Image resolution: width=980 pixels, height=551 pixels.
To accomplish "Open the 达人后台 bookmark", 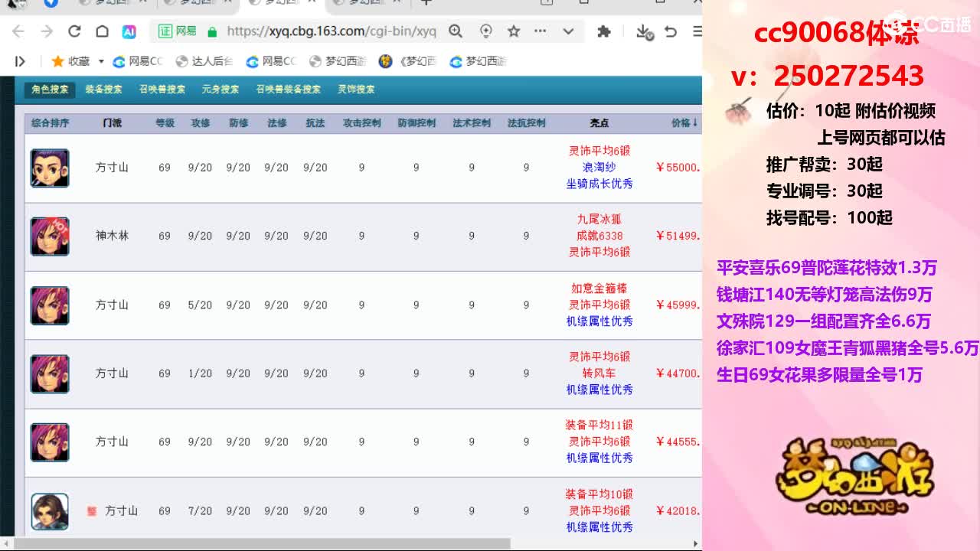I will pyautogui.click(x=204, y=61).
